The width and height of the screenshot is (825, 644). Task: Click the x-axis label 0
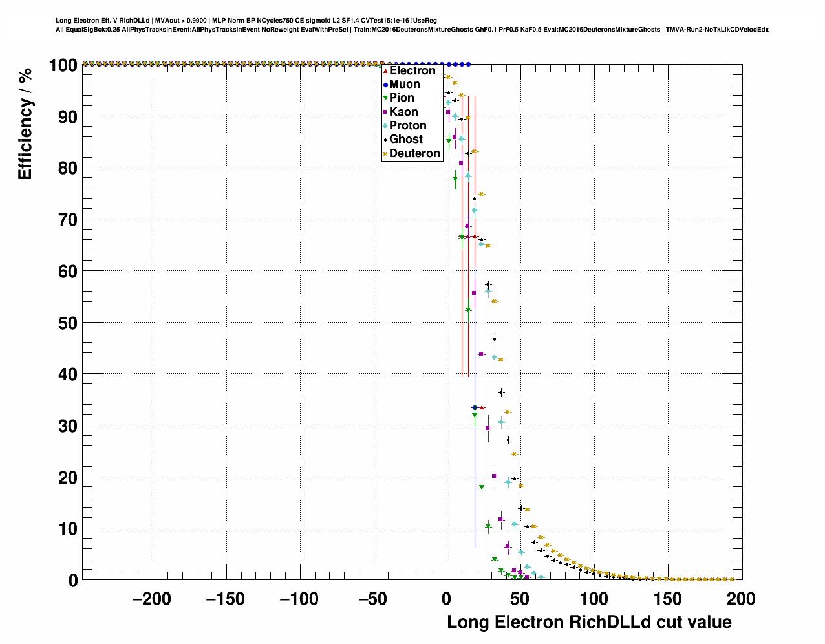tap(447, 599)
